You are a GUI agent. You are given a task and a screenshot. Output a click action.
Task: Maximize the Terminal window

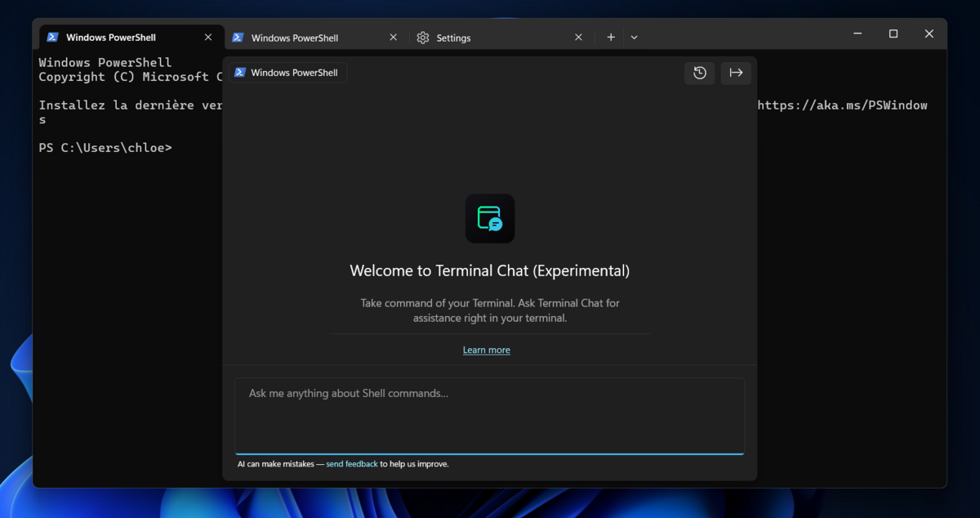[x=893, y=34]
